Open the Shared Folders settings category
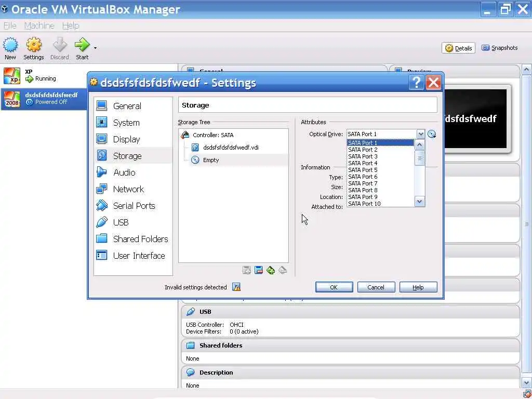The width and height of the screenshot is (532, 399). (133, 239)
